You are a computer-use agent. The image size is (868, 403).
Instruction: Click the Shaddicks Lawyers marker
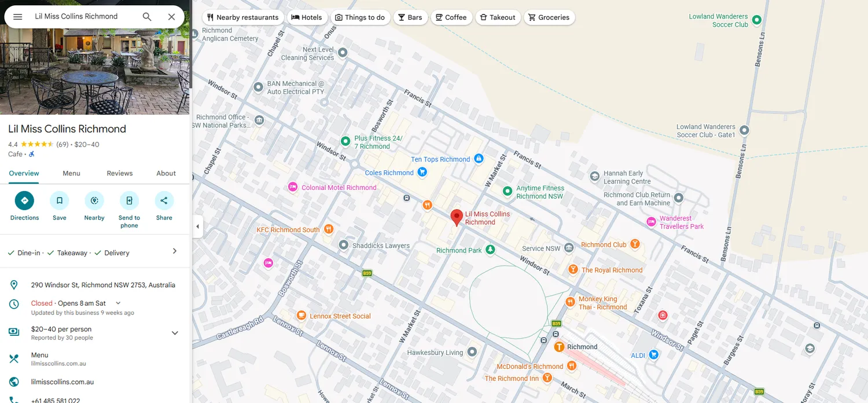point(343,245)
